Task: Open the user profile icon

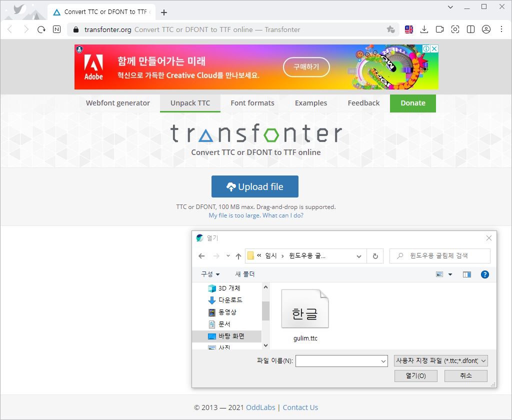Action: coord(486,29)
